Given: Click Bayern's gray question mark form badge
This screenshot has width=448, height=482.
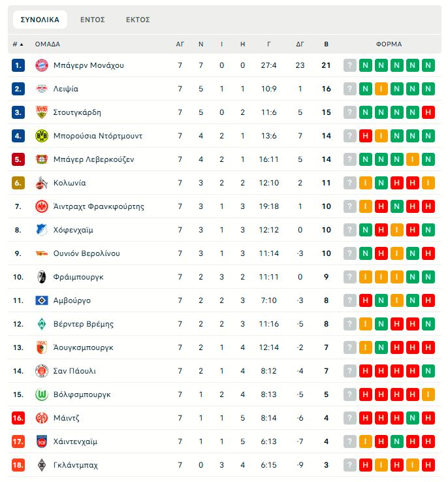Looking at the screenshot, I should [x=350, y=65].
